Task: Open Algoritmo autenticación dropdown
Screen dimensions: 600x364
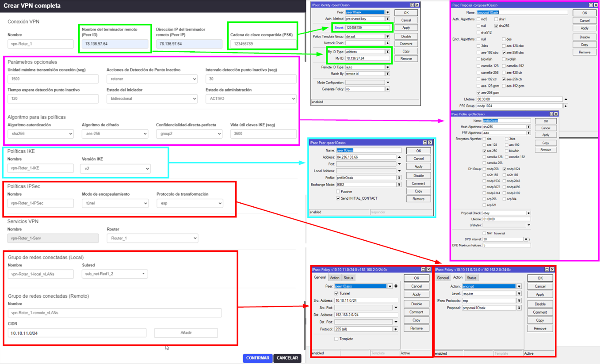Action: point(41,134)
